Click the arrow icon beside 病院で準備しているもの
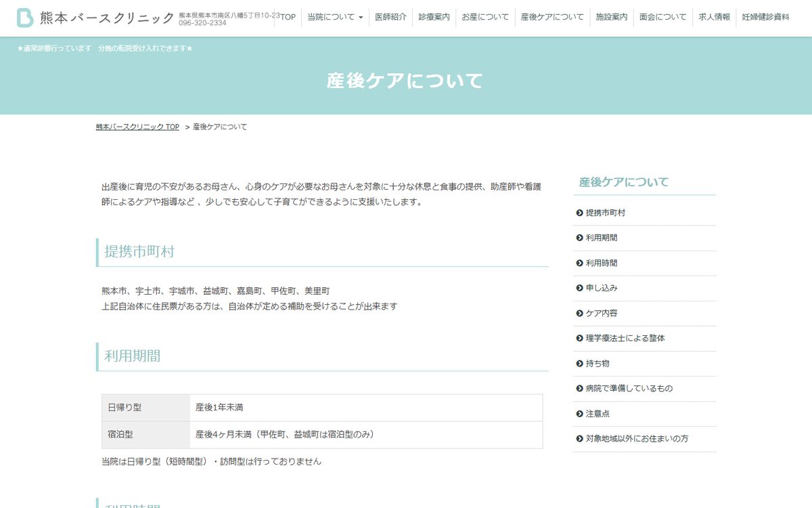This screenshot has width=812, height=508. [579, 388]
